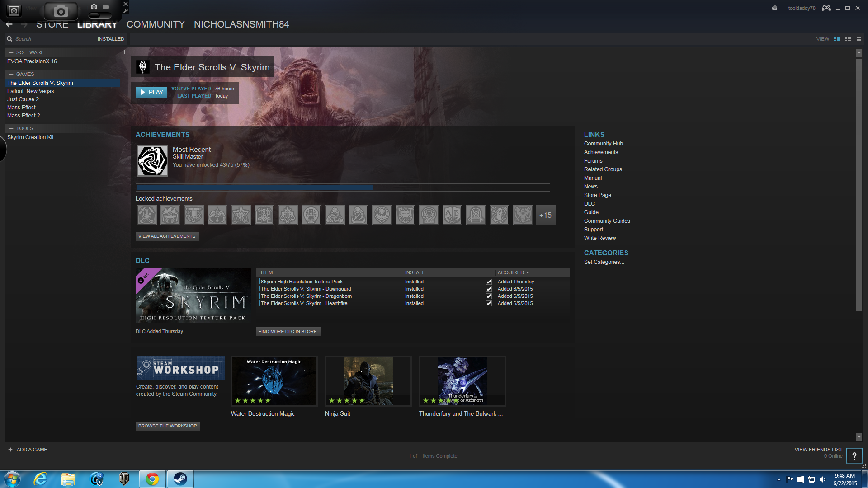Click the +15 more achievements tile
Viewport: 868px width, 488px height.
coord(546,215)
